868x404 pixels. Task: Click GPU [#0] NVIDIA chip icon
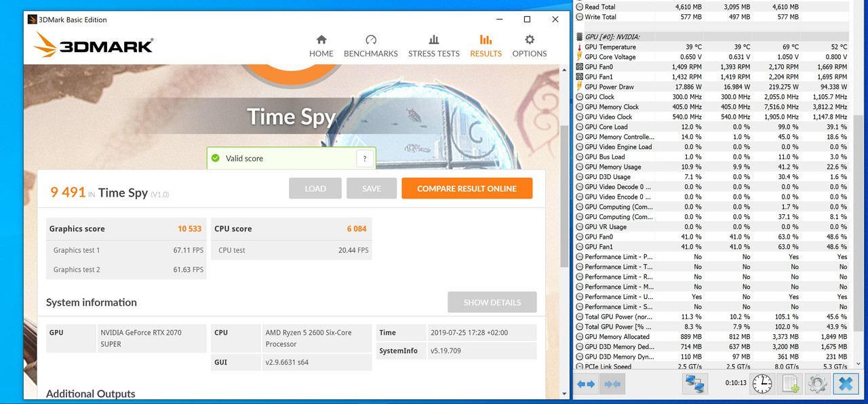579,37
